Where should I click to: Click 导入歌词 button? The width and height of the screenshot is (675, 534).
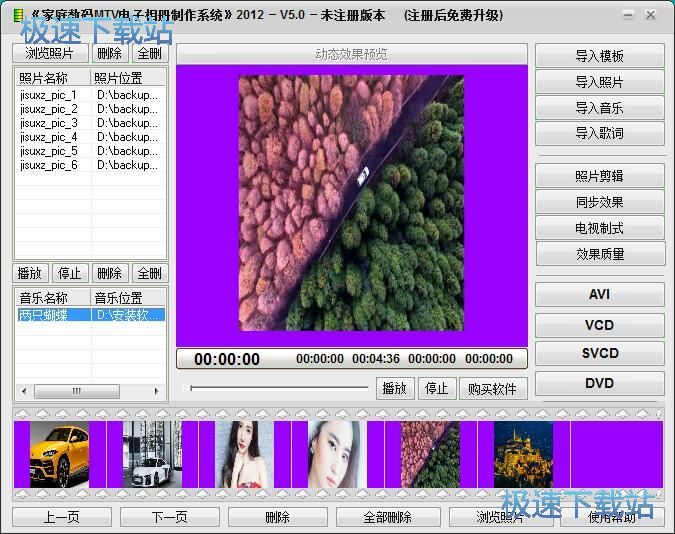click(x=600, y=134)
